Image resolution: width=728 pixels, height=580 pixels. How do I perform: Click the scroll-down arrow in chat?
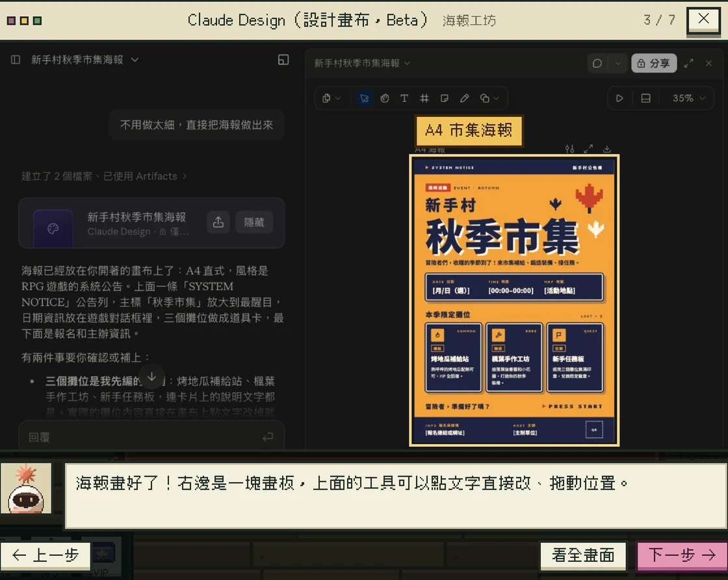[x=151, y=377]
